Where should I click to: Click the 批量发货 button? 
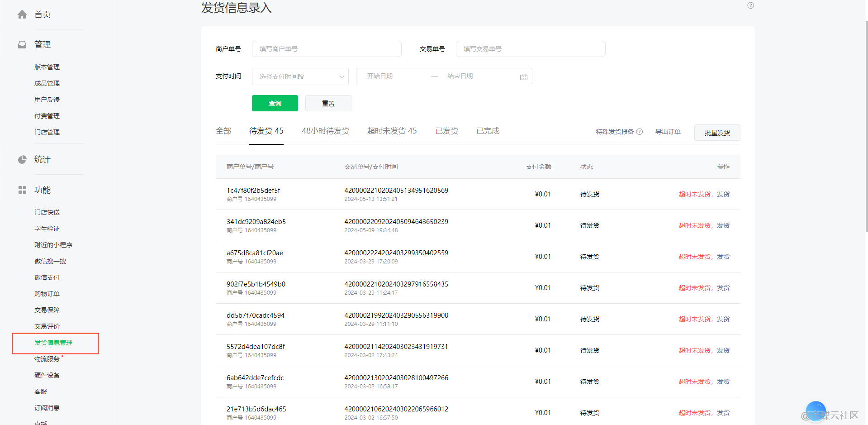[717, 133]
